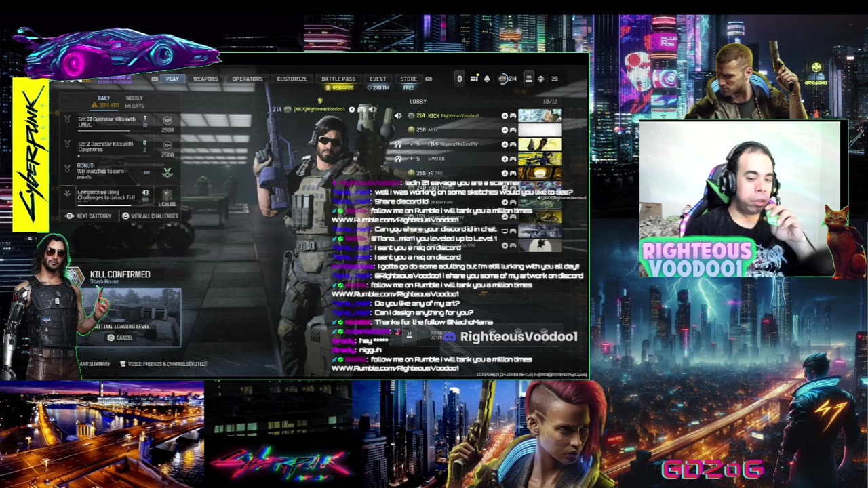Click the webcam RIGHTEOUS VOODOO1 banner

click(x=697, y=259)
